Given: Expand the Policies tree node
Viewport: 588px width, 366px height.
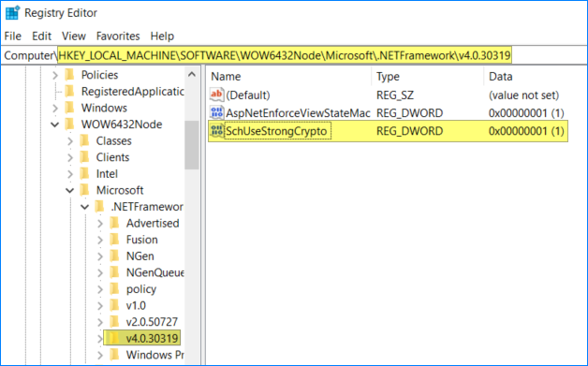Looking at the screenshot, I should pyautogui.click(x=55, y=75).
